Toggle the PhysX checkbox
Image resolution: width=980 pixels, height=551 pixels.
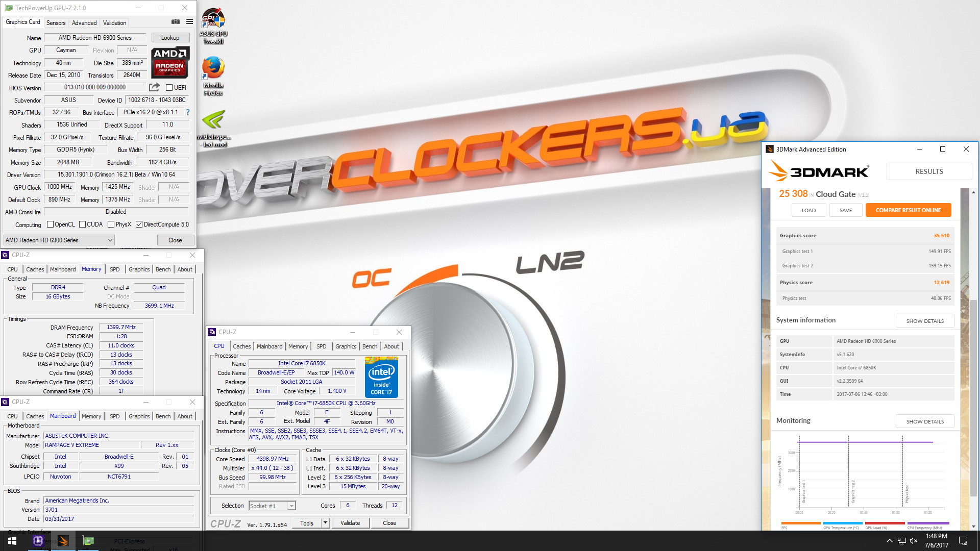(111, 224)
